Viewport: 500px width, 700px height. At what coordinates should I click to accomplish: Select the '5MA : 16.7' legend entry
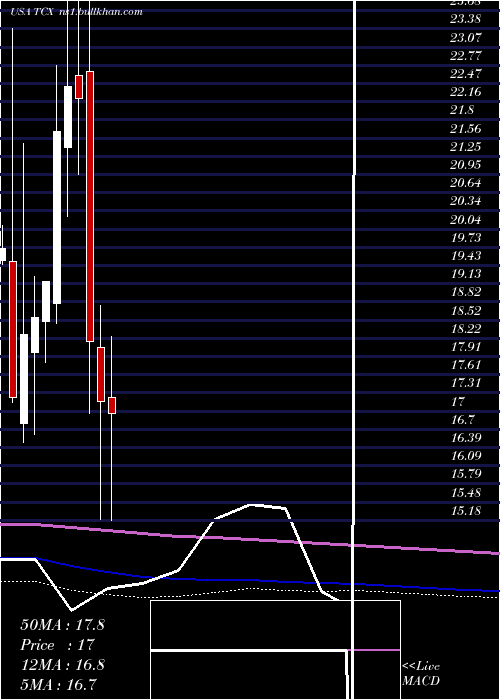(58, 684)
